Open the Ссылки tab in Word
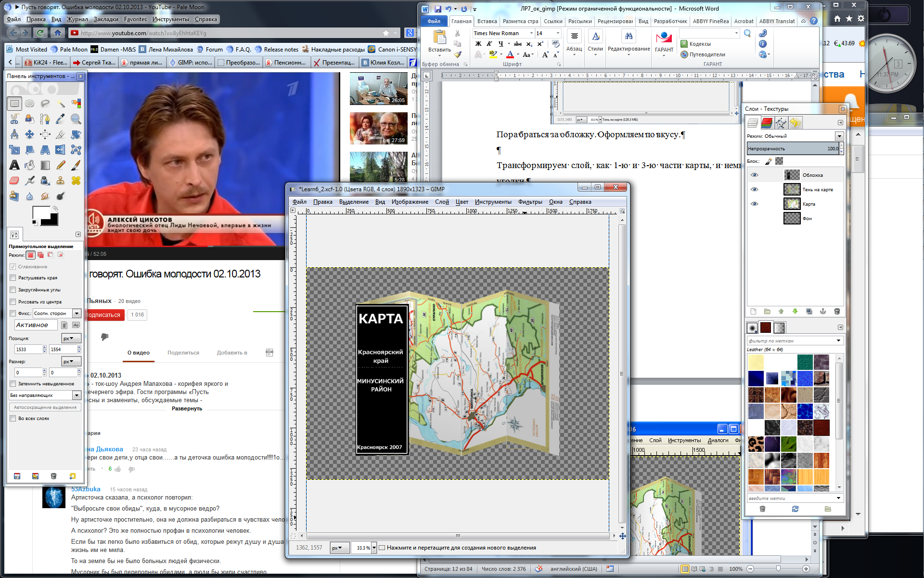The height and width of the screenshot is (578, 924). click(553, 21)
